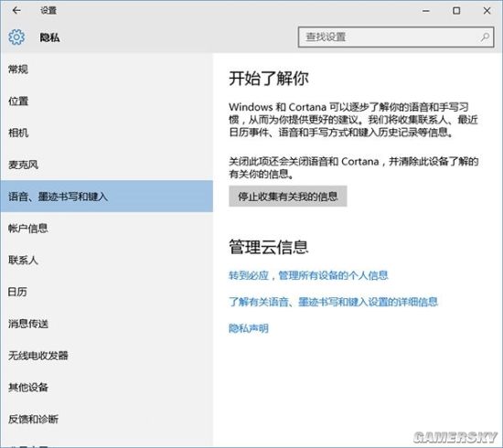Close the settings window
The width and height of the screenshot is (503, 448).
[x=487, y=11]
